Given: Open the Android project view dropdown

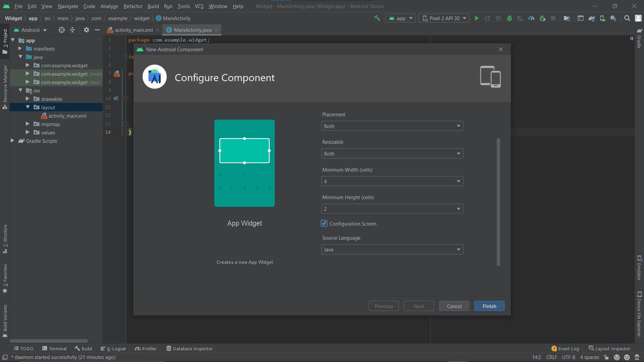Looking at the screenshot, I should (30, 30).
